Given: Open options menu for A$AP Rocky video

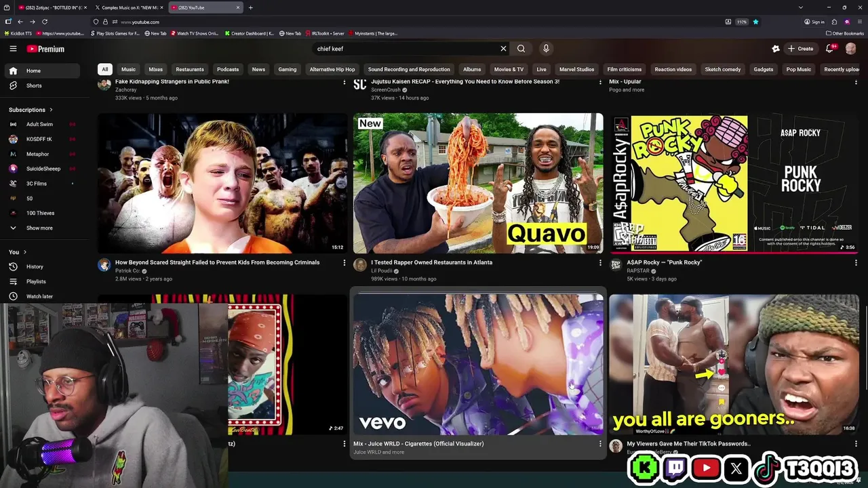Looking at the screenshot, I should coord(855,263).
